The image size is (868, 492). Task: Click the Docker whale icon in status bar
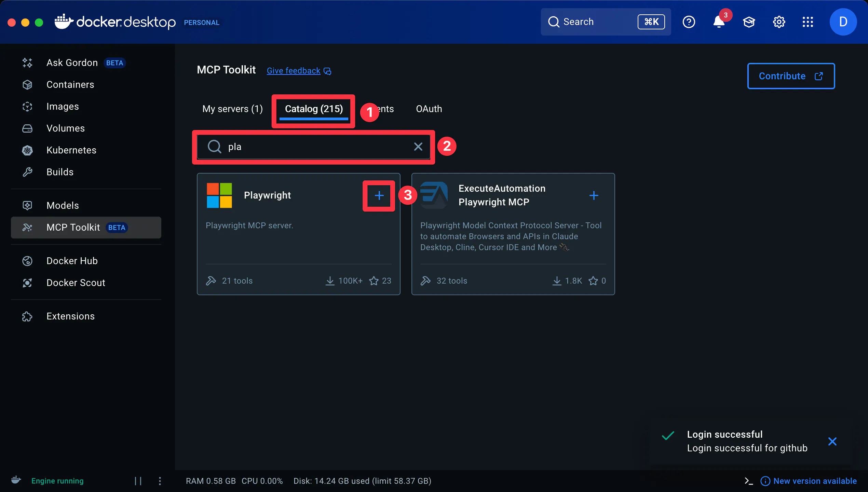tap(16, 480)
